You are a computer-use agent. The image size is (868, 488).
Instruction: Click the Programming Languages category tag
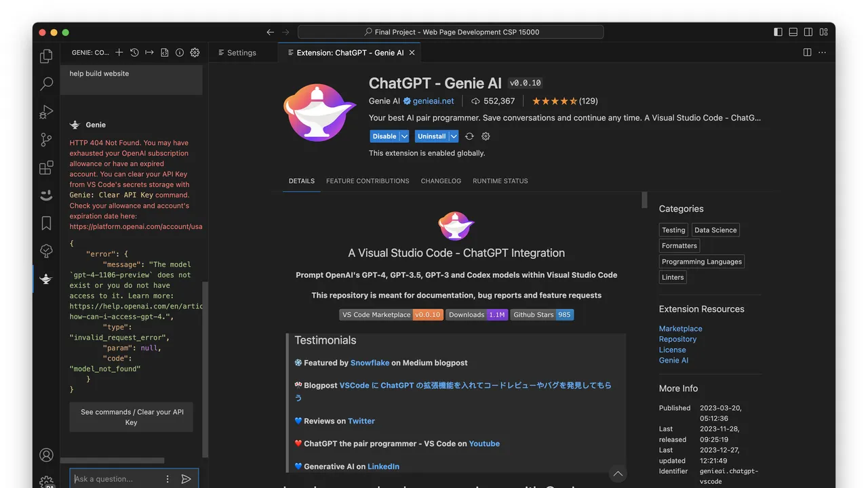(702, 262)
